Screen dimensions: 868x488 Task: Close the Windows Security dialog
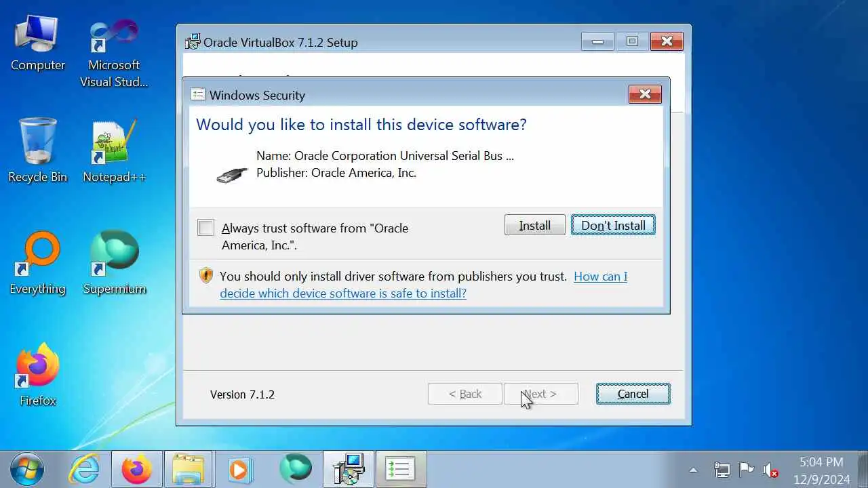[x=645, y=94]
